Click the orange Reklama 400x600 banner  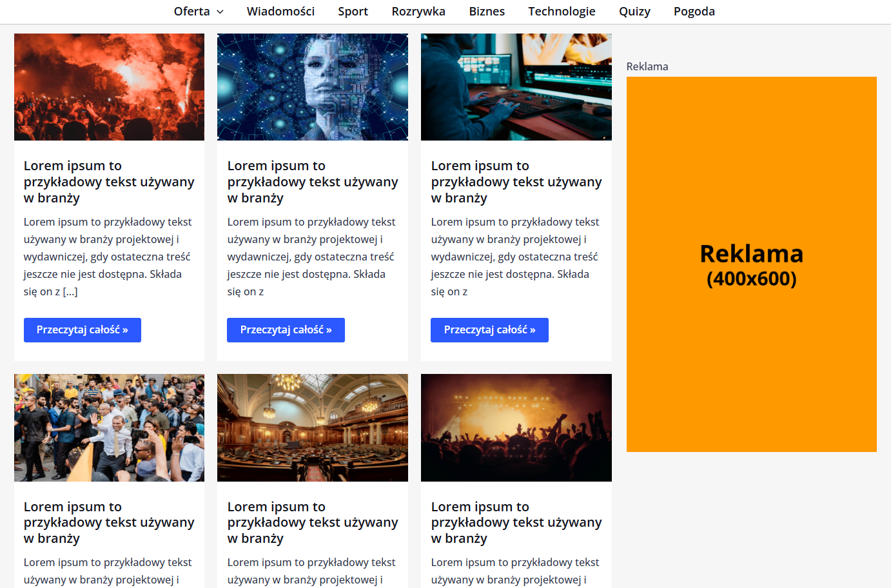(x=751, y=264)
